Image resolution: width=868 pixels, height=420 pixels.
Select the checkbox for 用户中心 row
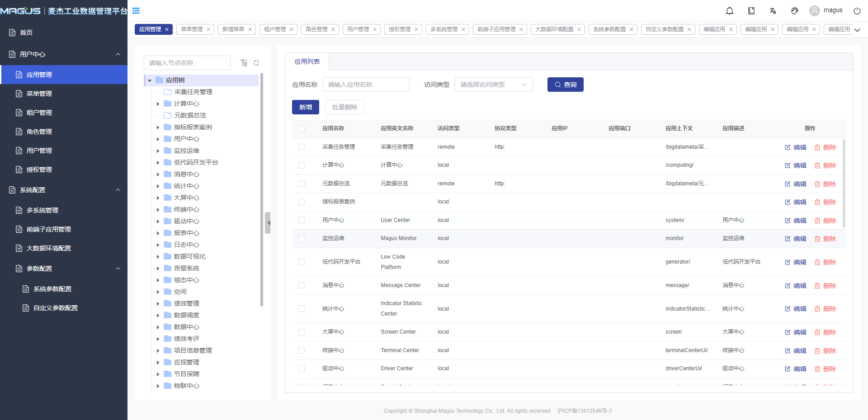coord(302,220)
